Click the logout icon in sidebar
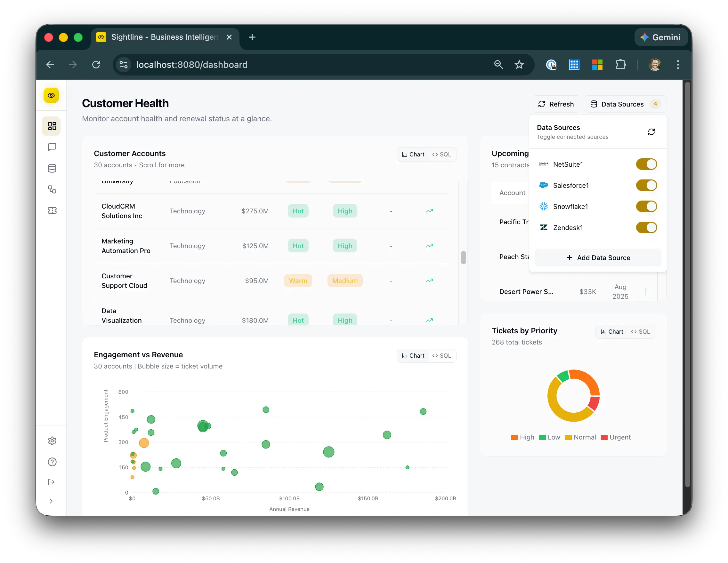 pos(51,482)
